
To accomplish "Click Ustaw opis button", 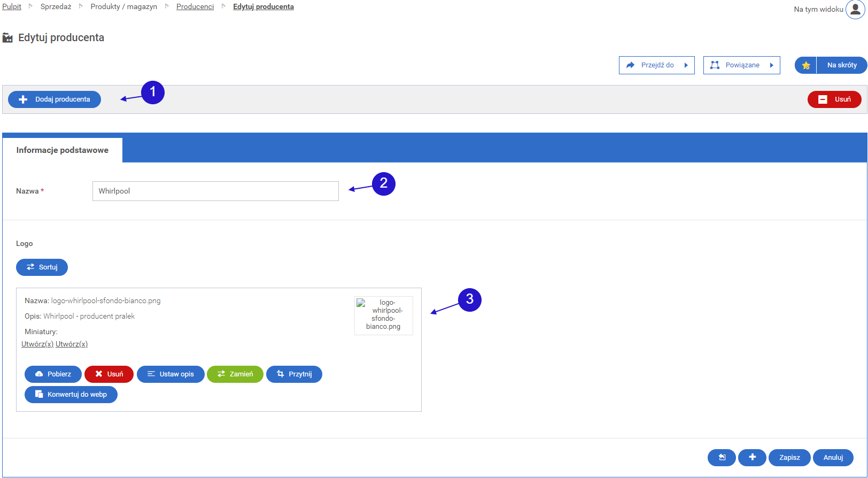I will pyautogui.click(x=170, y=374).
